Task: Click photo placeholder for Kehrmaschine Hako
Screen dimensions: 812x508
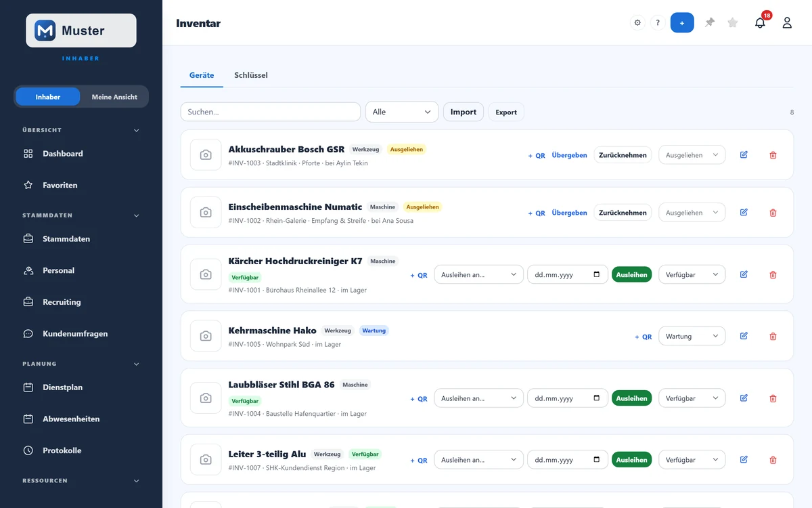Action: point(206,336)
